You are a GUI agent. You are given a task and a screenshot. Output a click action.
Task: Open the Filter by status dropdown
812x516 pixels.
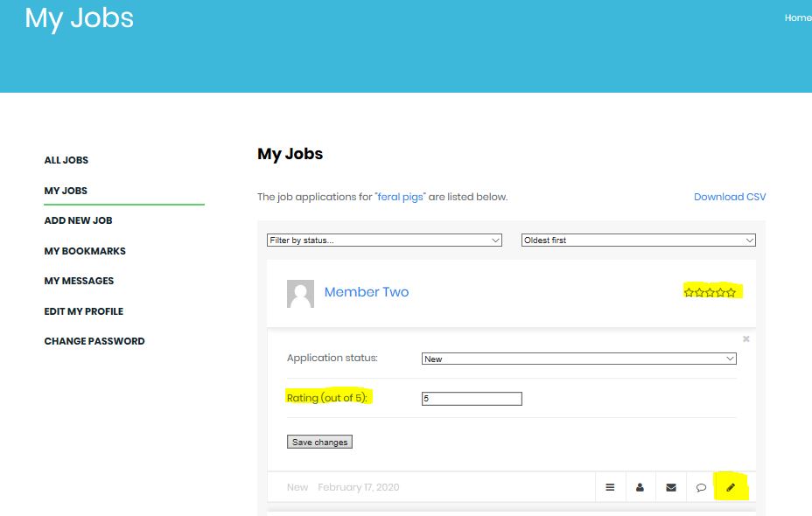384,240
